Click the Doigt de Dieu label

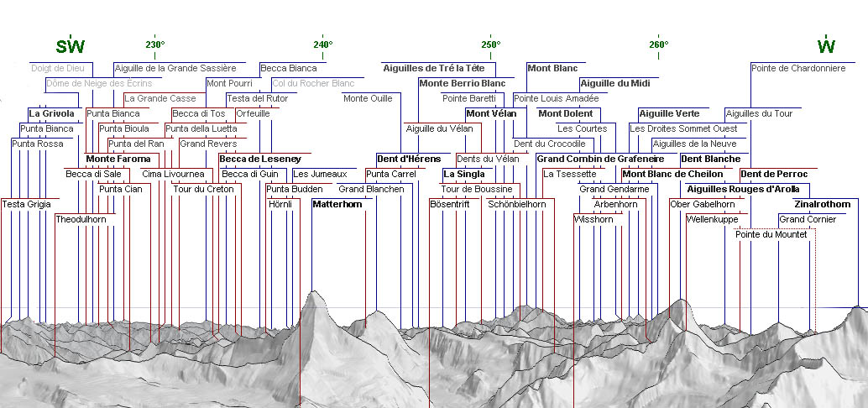click(x=58, y=68)
